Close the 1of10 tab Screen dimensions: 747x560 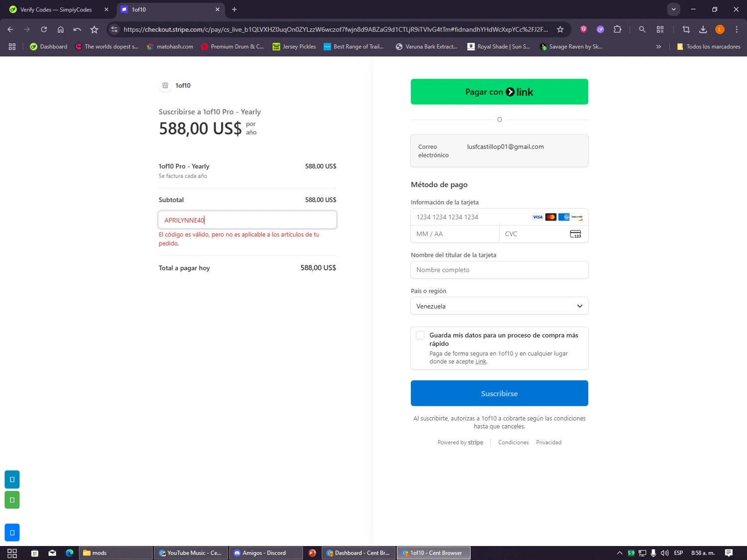pyautogui.click(x=218, y=9)
